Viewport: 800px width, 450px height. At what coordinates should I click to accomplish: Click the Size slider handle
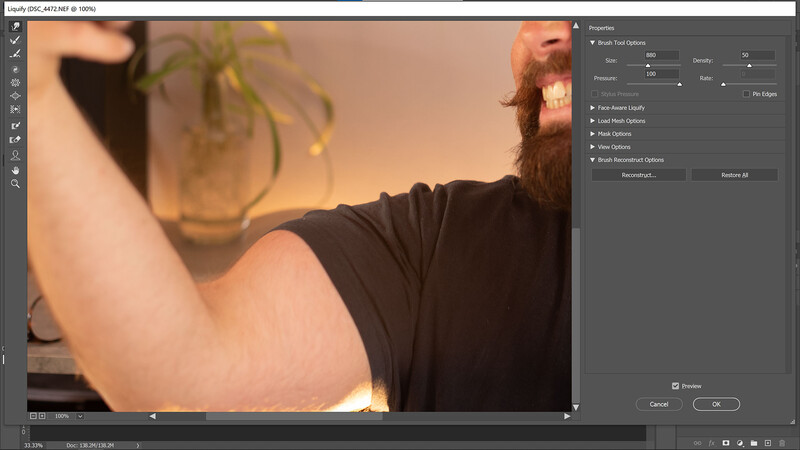pos(648,66)
